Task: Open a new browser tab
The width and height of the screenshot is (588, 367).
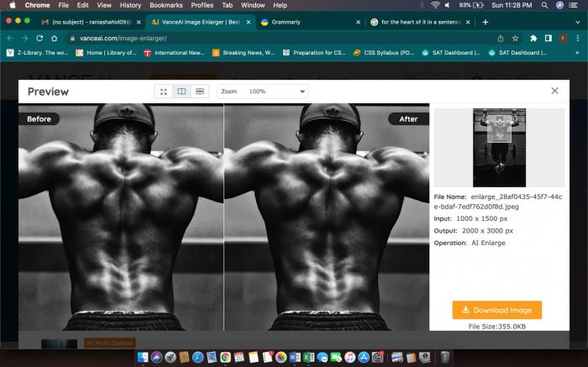Action: click(486, 22)
